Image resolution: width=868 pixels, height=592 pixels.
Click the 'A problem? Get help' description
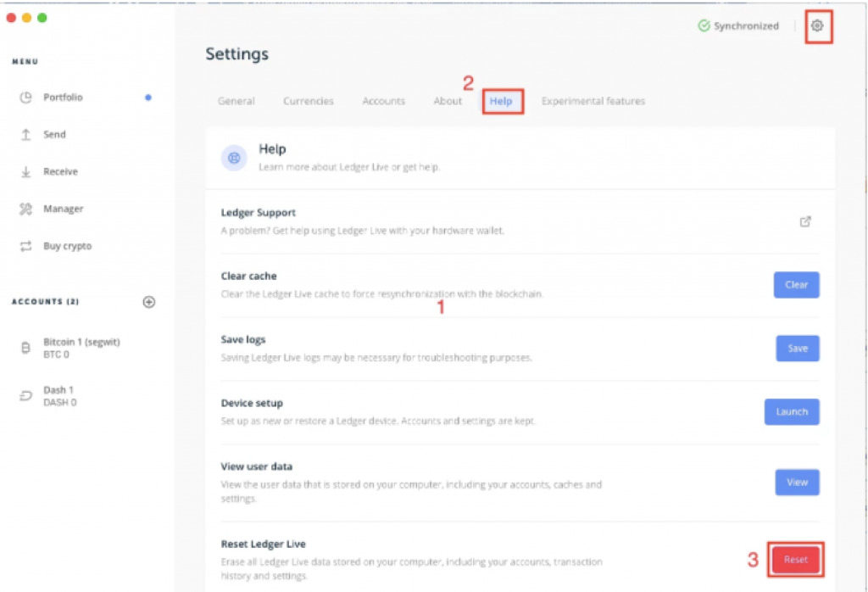[x=363, y=231]
